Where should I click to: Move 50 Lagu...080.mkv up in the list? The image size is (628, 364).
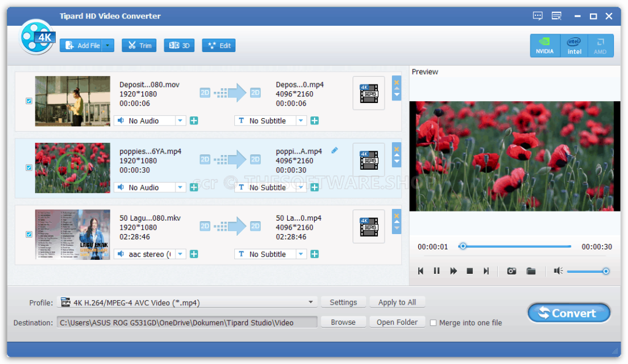click(397, 222)
